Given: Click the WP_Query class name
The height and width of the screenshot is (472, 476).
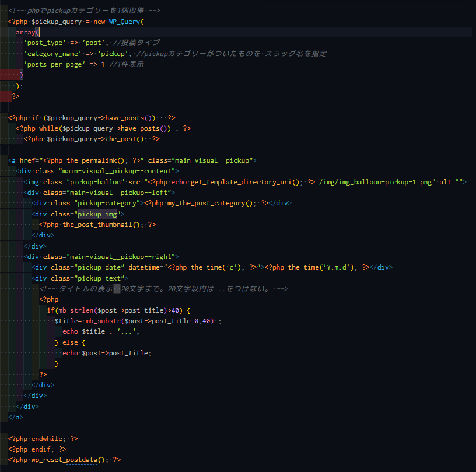Looking at the screenshot, I should (126, 20).
